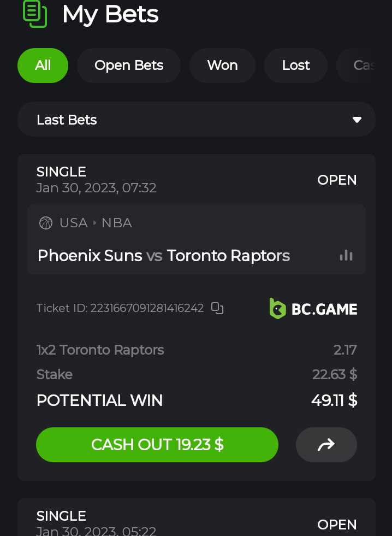Open the Last Bets dropdown
The image size is (392, 536).
(196, 120)
